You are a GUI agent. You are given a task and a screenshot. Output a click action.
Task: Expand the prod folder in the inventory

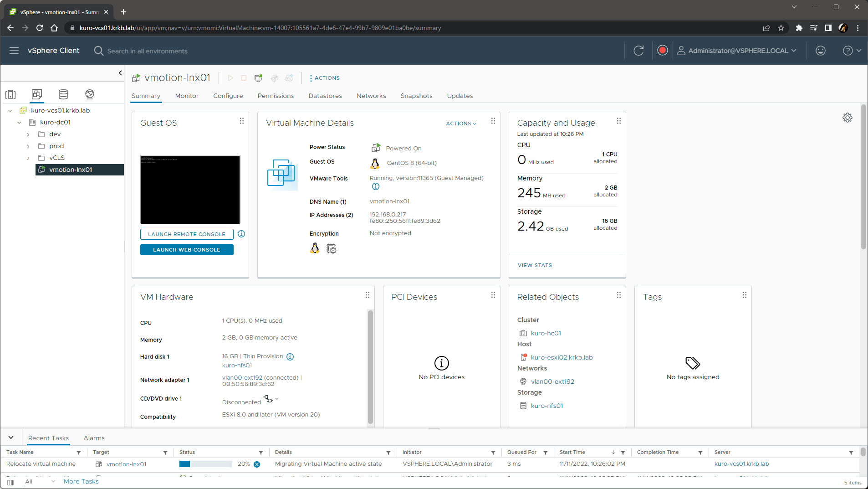pyautogui.click(x=28, y=146)
